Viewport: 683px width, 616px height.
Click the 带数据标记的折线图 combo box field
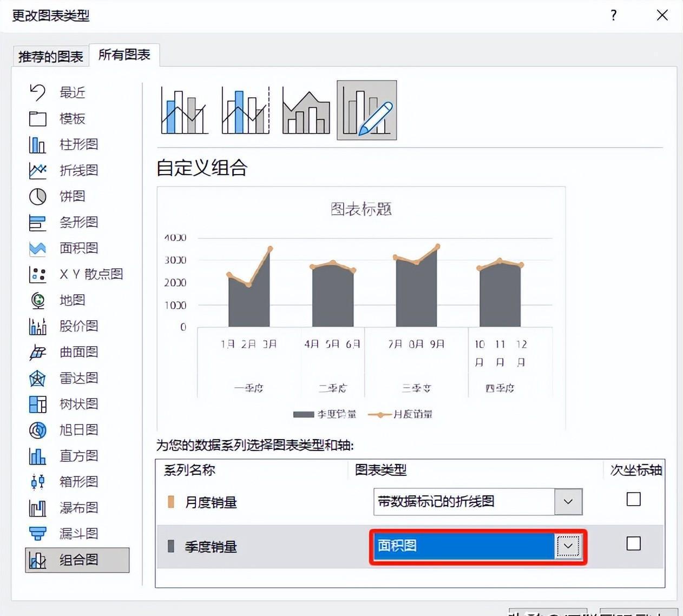tap(478, 501)
